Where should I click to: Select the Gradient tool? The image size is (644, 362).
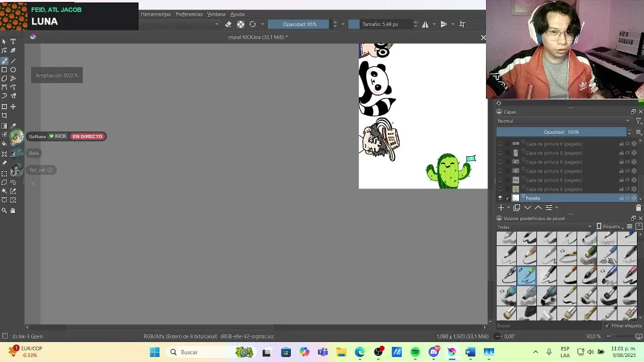pos(5,126)
